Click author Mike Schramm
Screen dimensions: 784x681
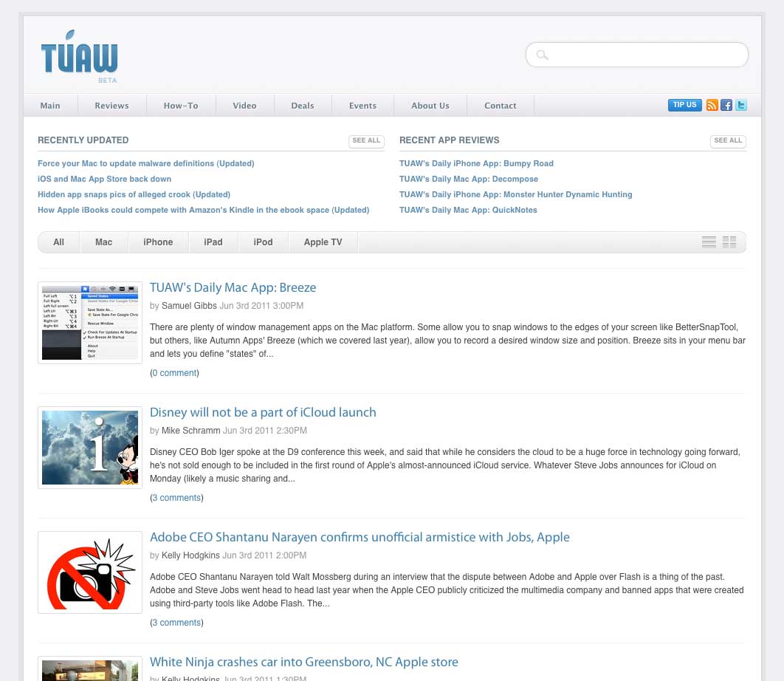tap(190, 431)
